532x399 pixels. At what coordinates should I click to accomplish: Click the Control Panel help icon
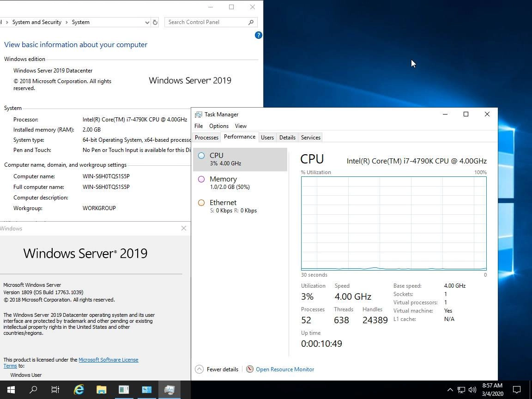pyautogui.click(x=258, y=35)
